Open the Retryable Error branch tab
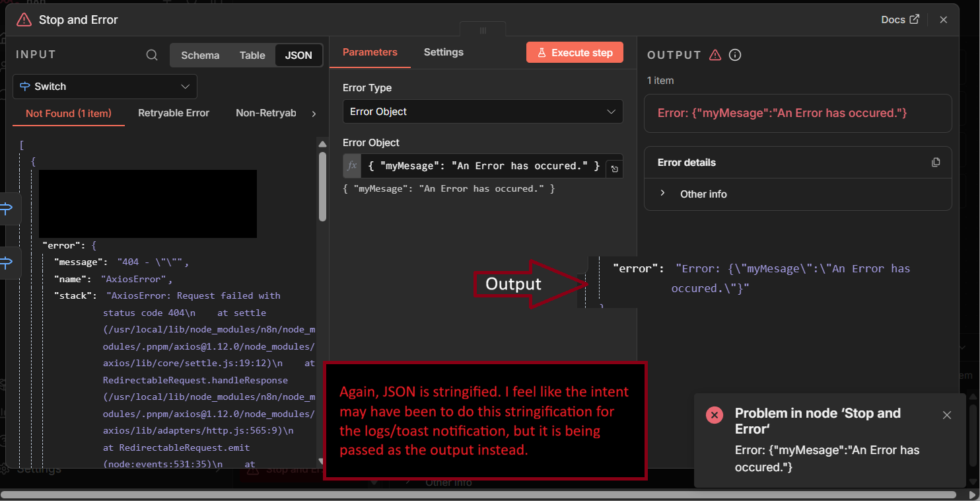Image resolution: width=980 pixels, height=501 pixels. 174,113
